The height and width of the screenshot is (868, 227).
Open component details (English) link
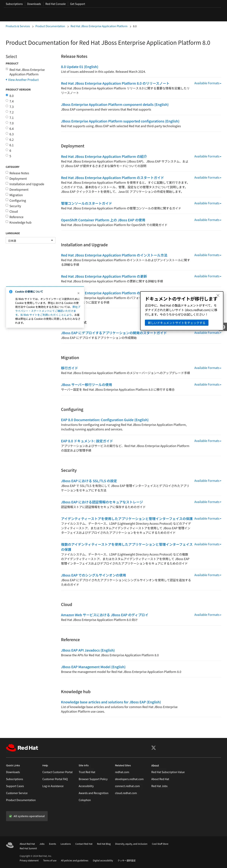(115, 105)
